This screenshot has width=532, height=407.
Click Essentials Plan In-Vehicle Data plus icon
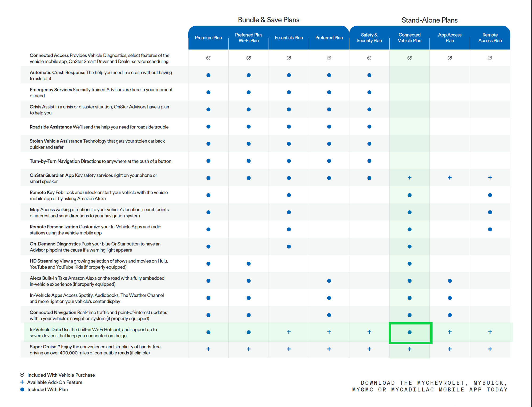pyautogui.click(x=289, y=332)
